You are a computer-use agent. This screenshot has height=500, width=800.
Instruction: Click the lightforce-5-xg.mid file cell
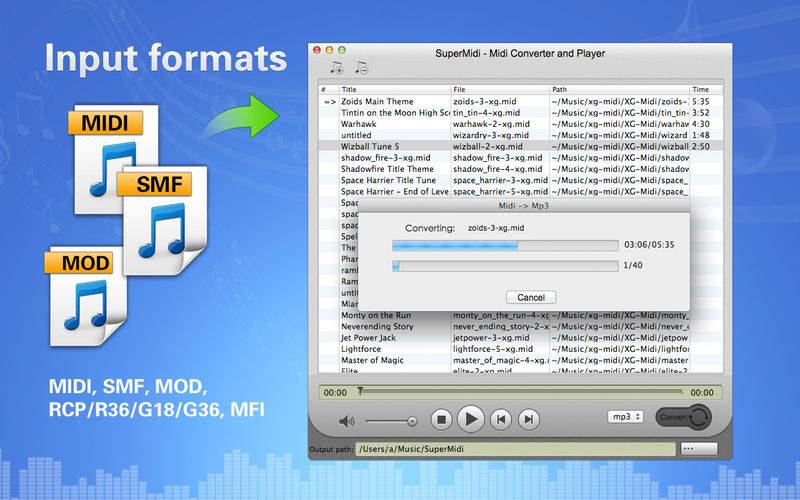[x=501, y=349]
